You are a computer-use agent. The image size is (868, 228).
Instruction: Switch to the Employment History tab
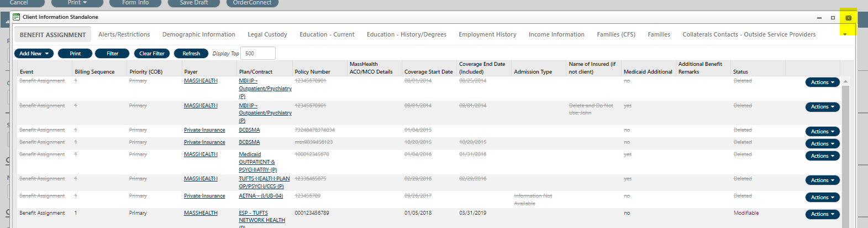pos(487,34)
